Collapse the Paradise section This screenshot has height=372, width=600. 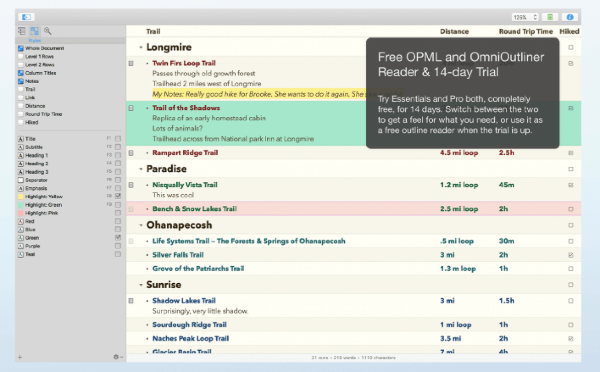tap(141, 169)
